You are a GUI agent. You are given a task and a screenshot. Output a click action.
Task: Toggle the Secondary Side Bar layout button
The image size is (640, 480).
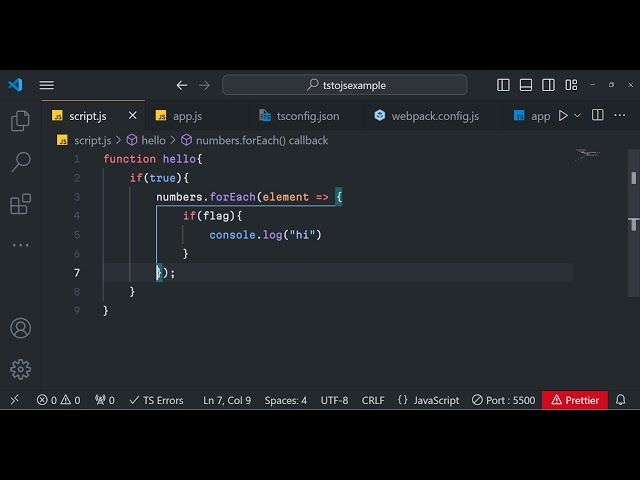coord(547,85)
